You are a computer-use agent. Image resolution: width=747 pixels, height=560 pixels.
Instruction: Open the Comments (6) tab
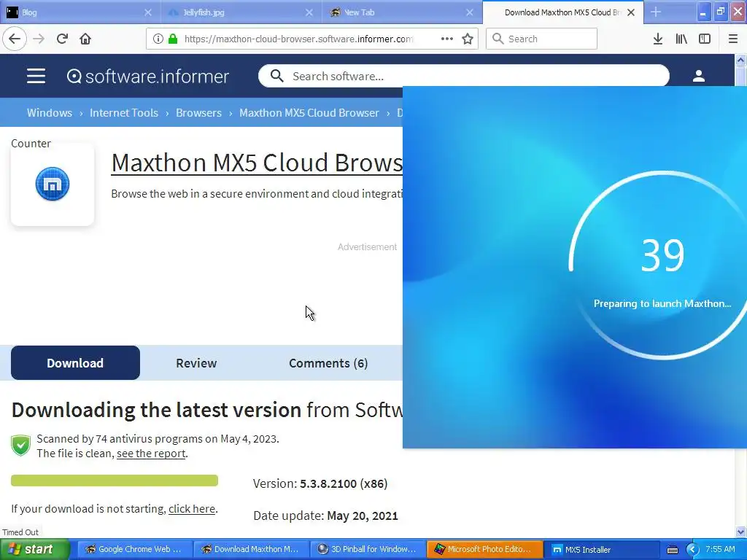point(328,363)
